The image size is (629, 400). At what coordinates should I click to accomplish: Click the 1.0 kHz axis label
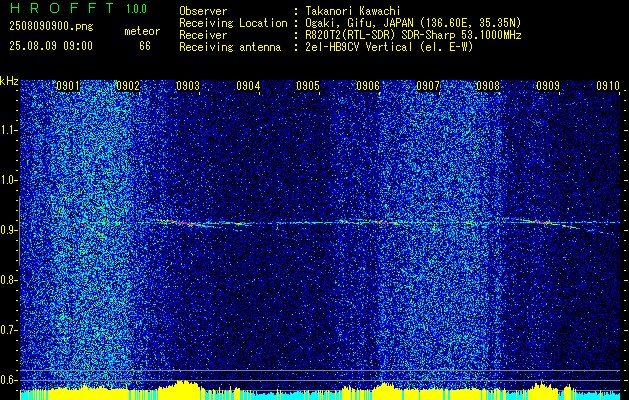coord(8,180)
